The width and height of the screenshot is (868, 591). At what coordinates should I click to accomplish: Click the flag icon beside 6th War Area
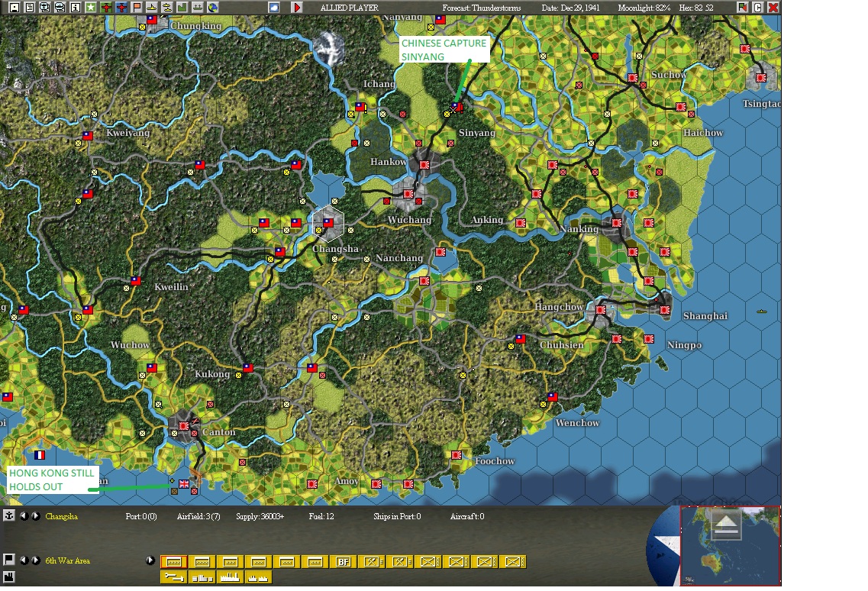pyautogui.click(x=9, y=560)
